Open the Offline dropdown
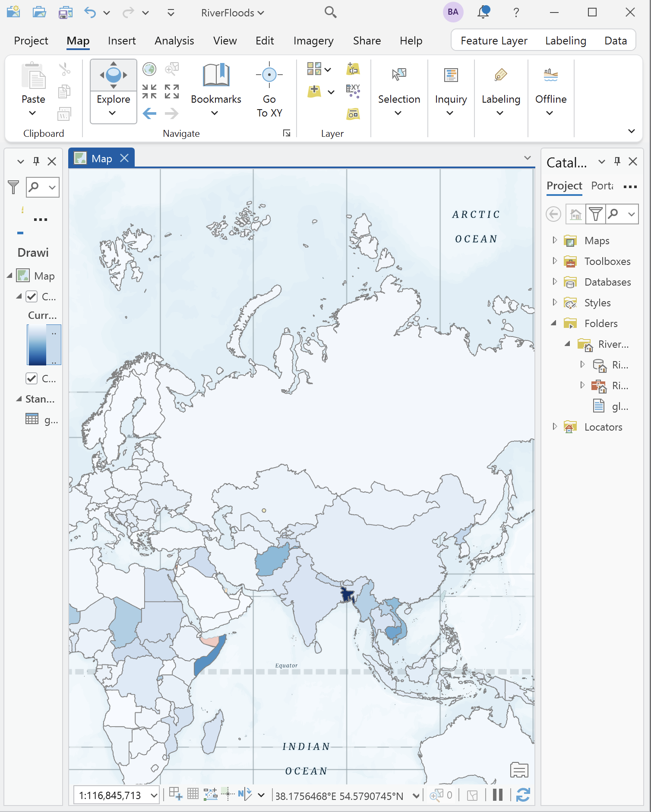 [x=550, y=113]
